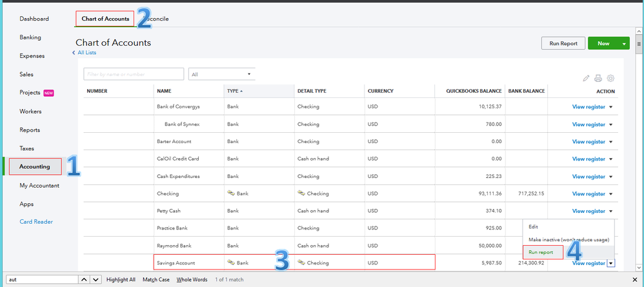The width and height of the screenshot is (644, 287).
Task: Switch to Chart of Accounts tab
Action: point(105,19)
